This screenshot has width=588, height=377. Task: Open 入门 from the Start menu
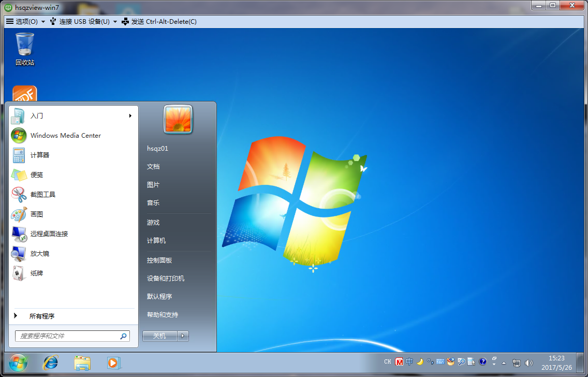(72, 116)
